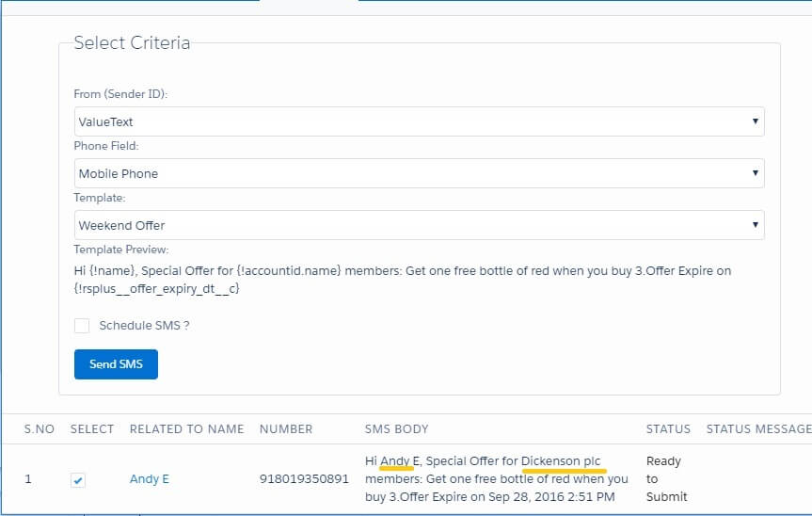Screen dimensions: 812x516
Task: Click the STATUS column header
Action: click(668, 428)
